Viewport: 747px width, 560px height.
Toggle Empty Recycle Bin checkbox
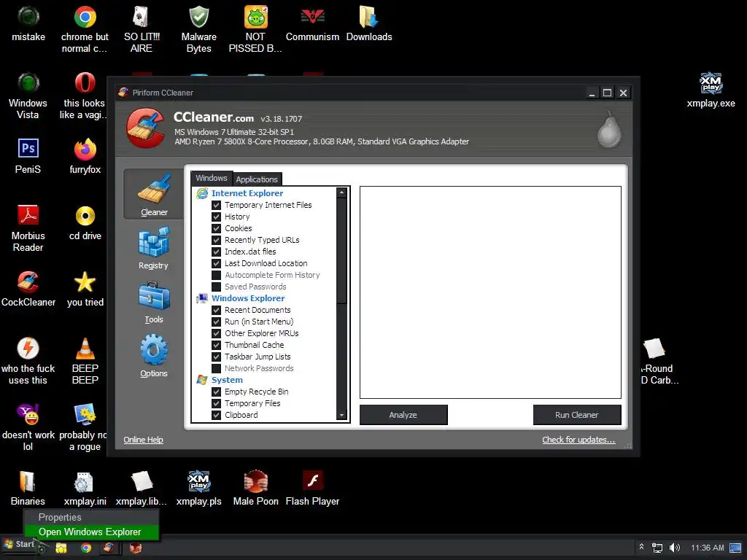(216, 392)
